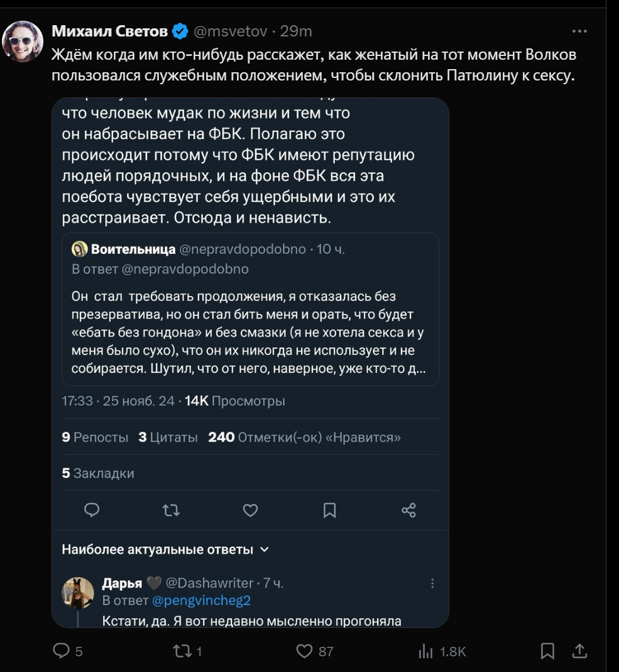Open the quoted Воительница tweet
Screen dimensions: 619x672
pyautogui.click(x=249, y=308)
